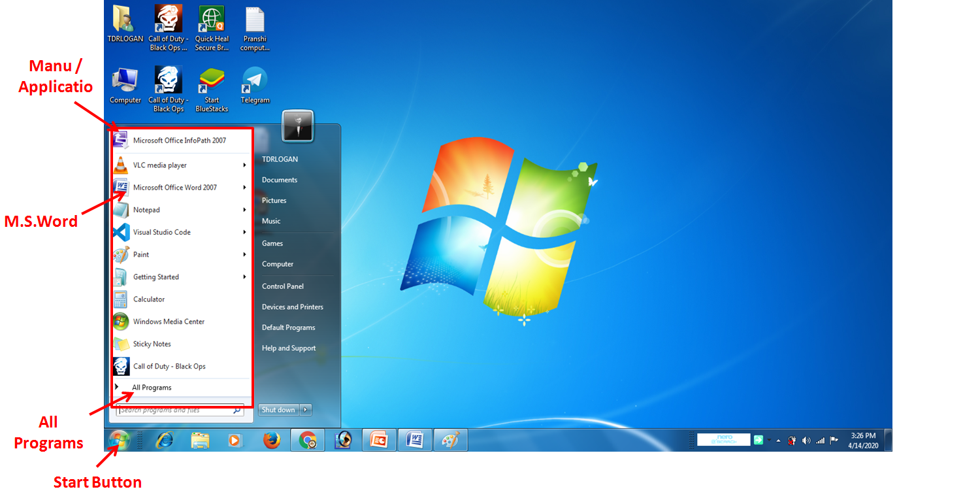Open Control Panel from Start menu

pos(283,286)
